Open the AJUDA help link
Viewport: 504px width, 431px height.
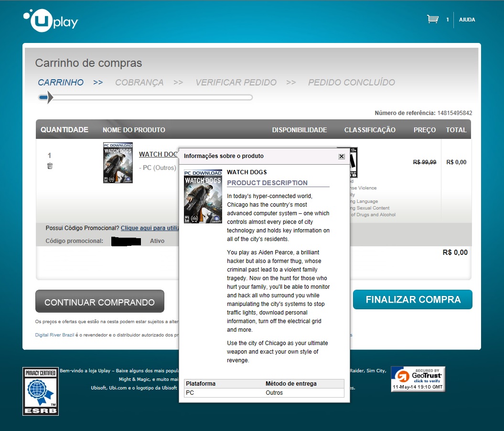tap(467, 20)
